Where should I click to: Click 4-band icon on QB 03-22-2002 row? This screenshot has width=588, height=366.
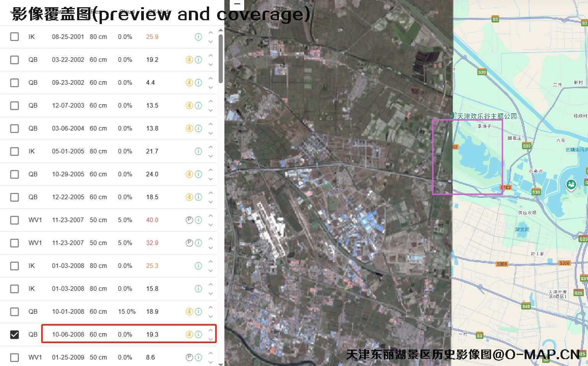tap(189, 60)
